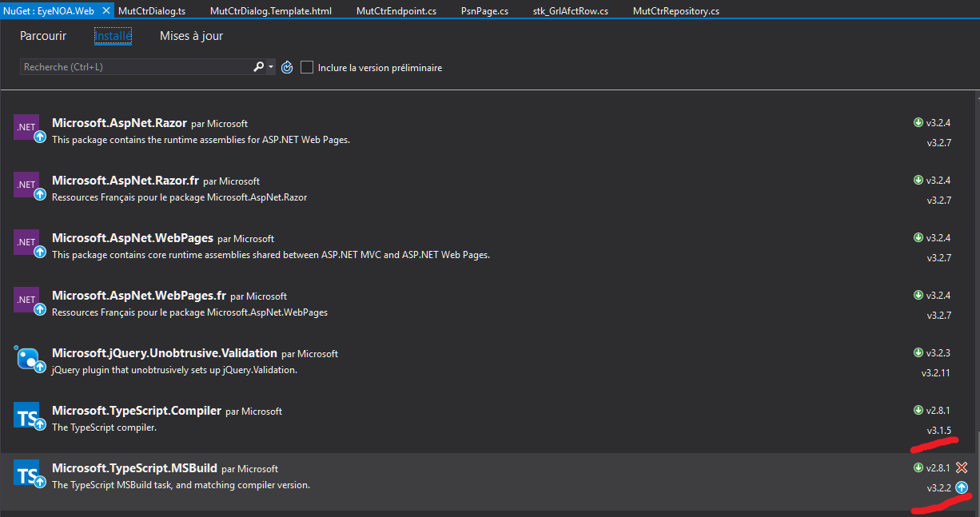
Task: Click the search magnifier icon
Action: click(x=257, y=66)
